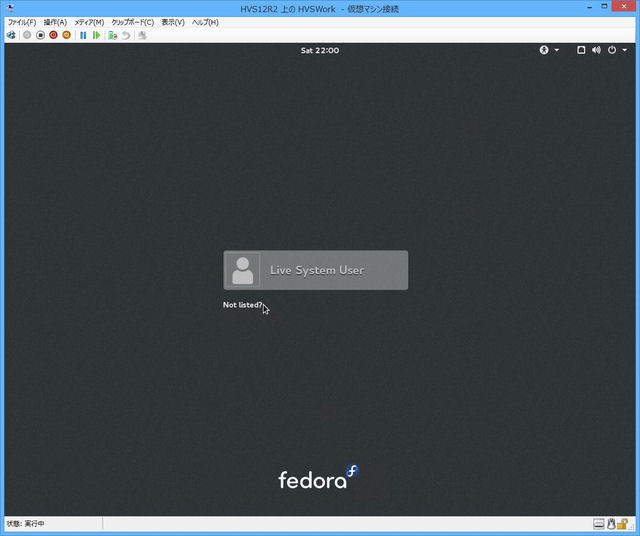Image resolution: width=640 pixels, height=536 pixels.
Task: Open the 操作(A) menu
Action: tap(55, 22)
